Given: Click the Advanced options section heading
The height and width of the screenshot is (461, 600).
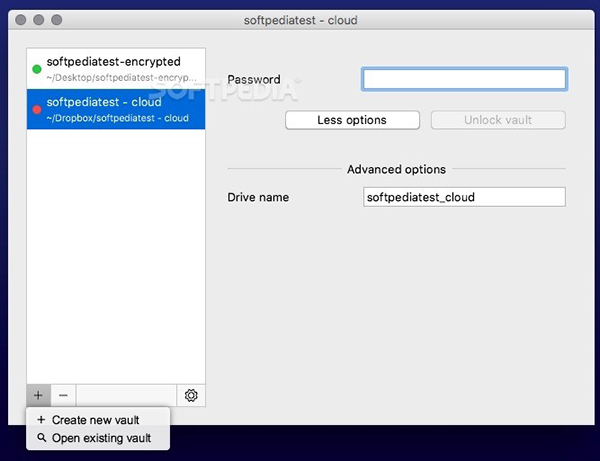Looking at the screenshot, I should (396, 169).
